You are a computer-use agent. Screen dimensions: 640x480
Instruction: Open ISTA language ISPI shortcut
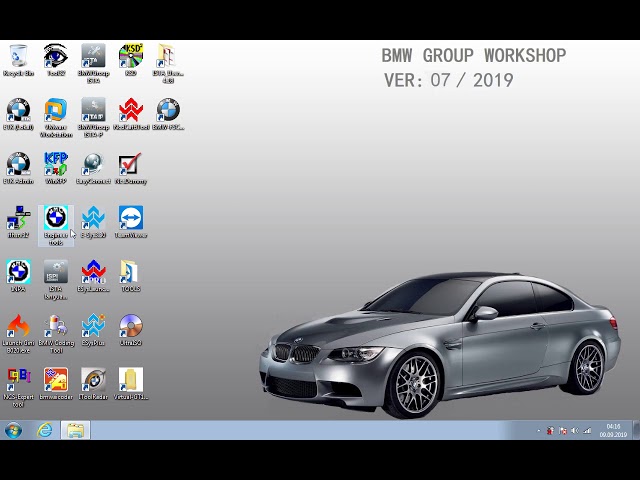click(x=56, y=280)
